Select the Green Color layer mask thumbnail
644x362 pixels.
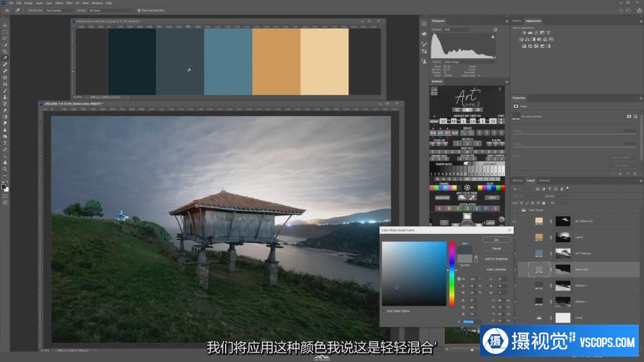563,270
